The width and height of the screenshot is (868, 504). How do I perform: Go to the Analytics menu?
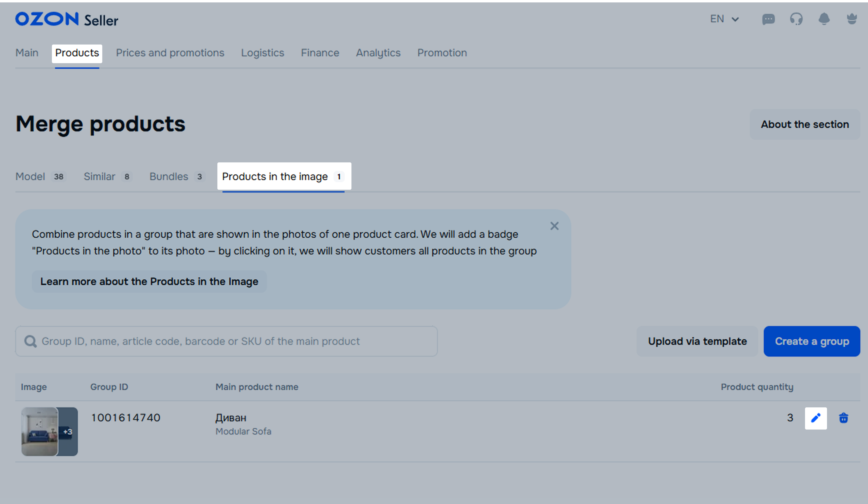(x=378, y=53)
